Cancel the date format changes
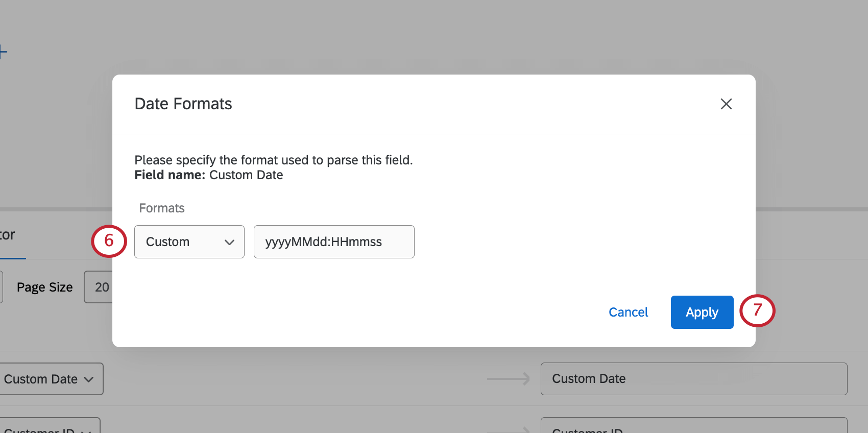The width and height of the screenshot is (868, 433). (x=628, y=312)
